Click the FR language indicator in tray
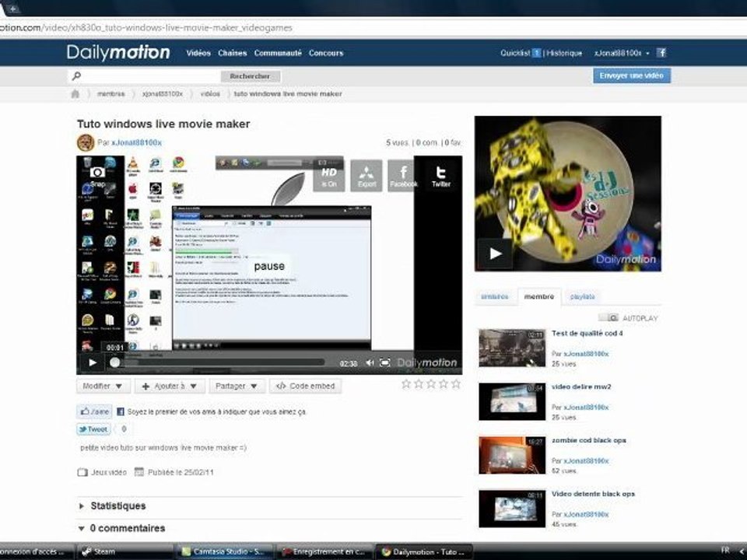This screenshot has height=560, width=747. [725, 551]
